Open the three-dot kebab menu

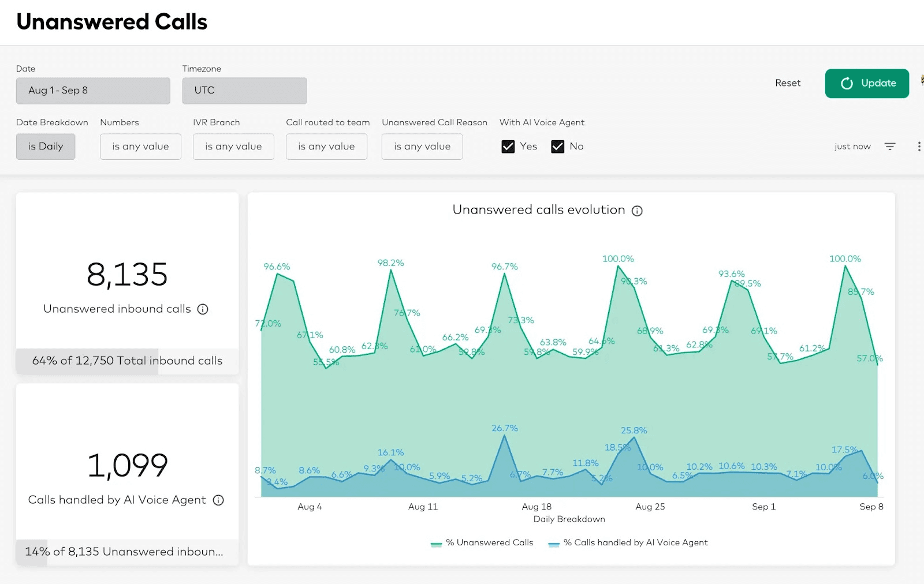(918, 146)
